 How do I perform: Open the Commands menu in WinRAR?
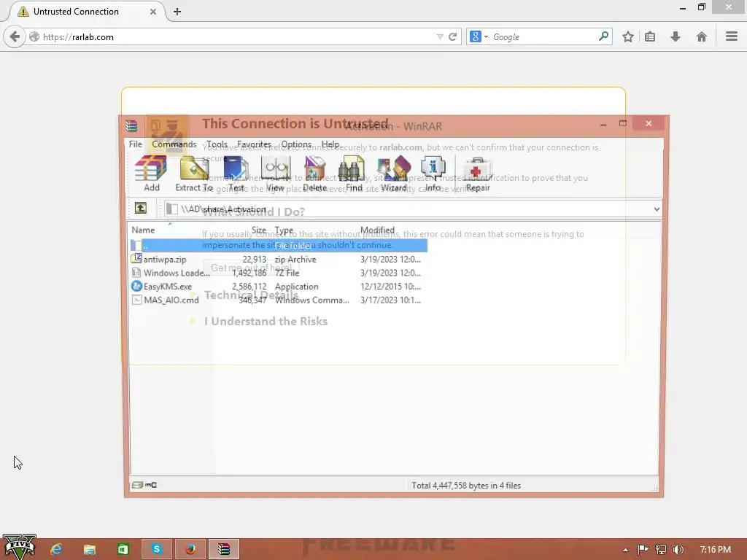174,144
